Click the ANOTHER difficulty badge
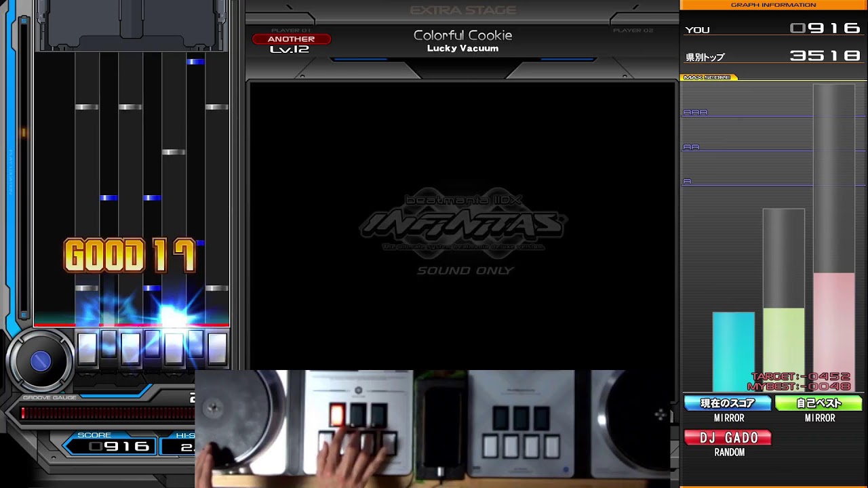Image resolution: width=868 pixels, height=488 pixels. pyautogui.click(x=291, y=39)
